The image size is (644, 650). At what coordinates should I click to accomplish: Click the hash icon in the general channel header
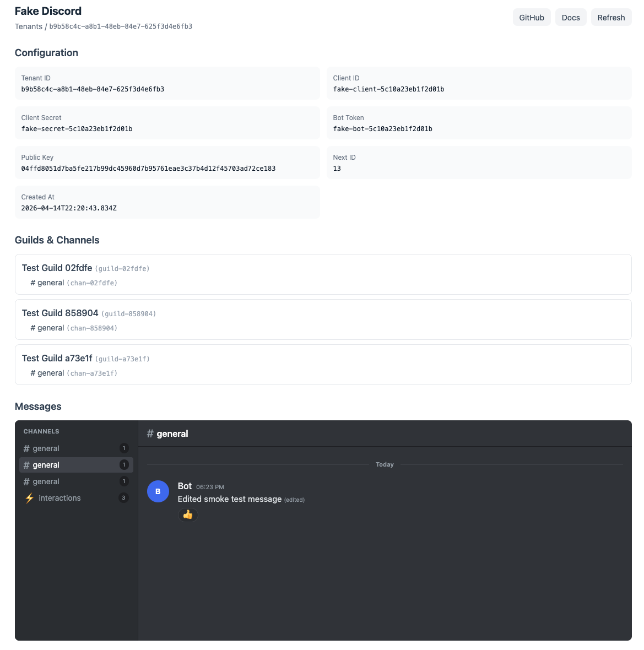(150, 434)
